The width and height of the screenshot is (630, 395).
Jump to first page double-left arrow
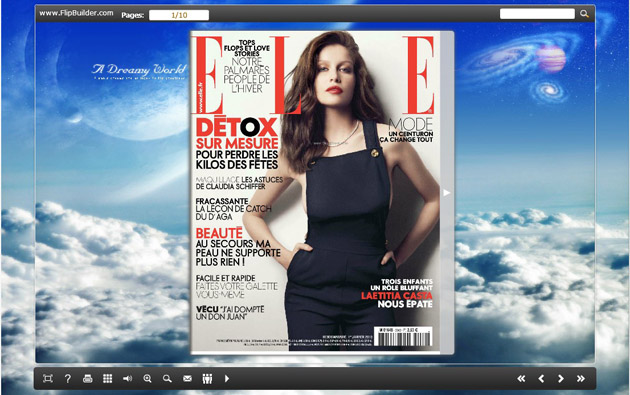click(521, 379)
